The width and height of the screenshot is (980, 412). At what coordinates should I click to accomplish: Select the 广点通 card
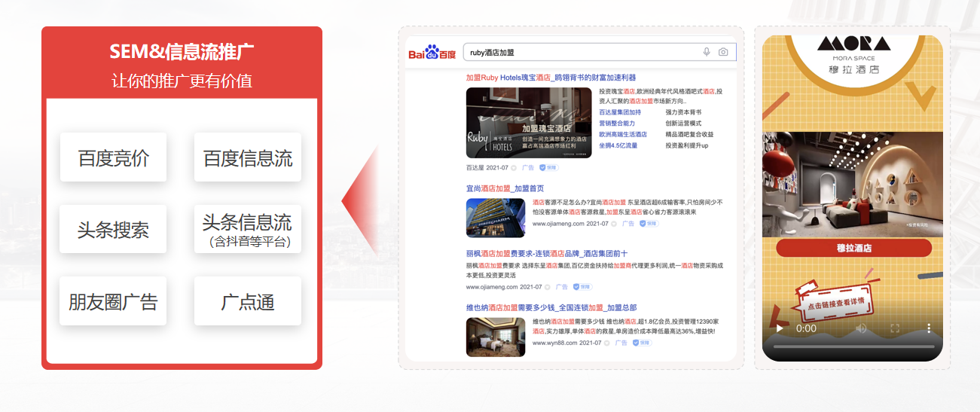point(248,301)
